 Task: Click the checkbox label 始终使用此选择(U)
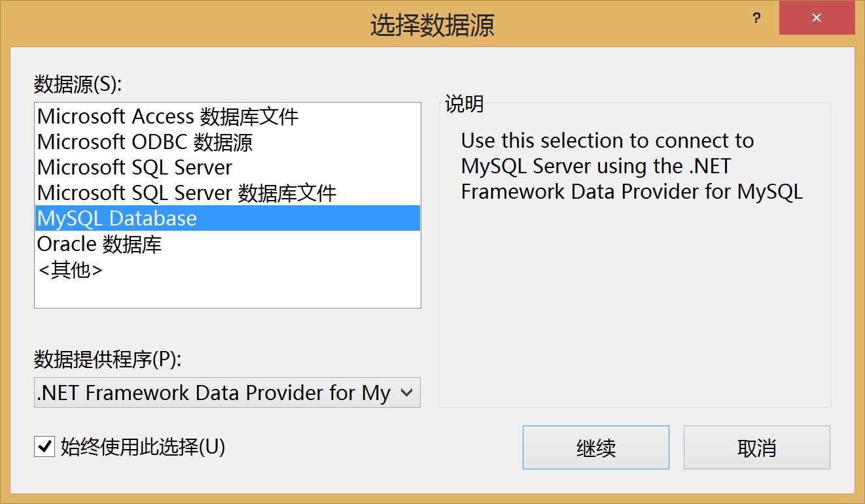pyautogui.click(x=141, y=448)
